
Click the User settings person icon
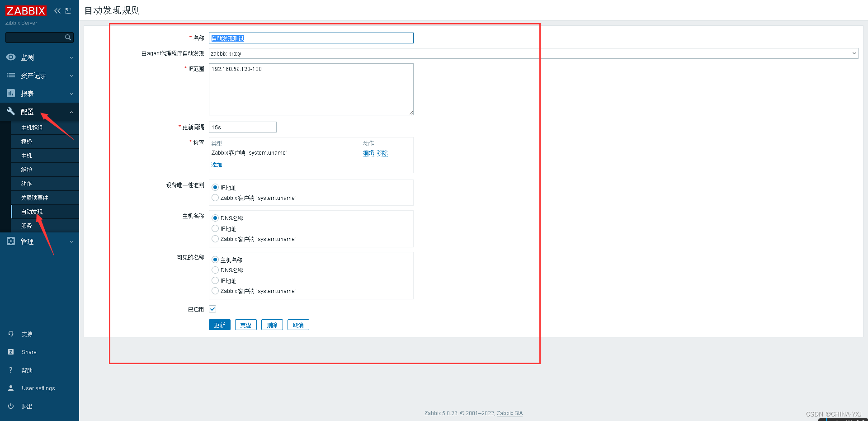(11, 388)
